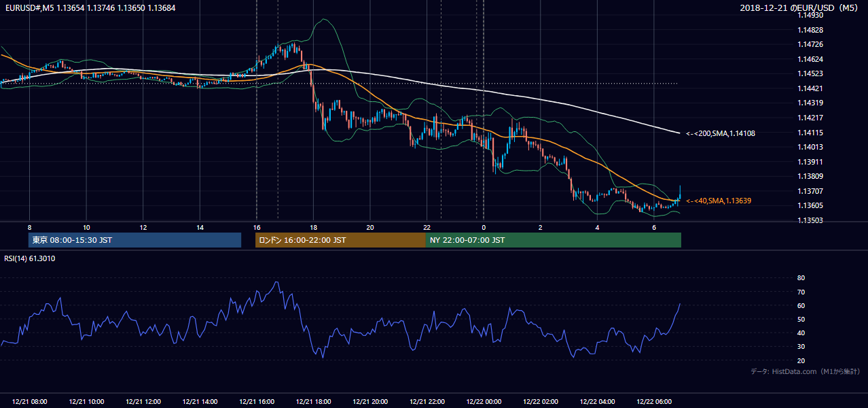Click the final RSI line peak near 61

coord(680,304)
